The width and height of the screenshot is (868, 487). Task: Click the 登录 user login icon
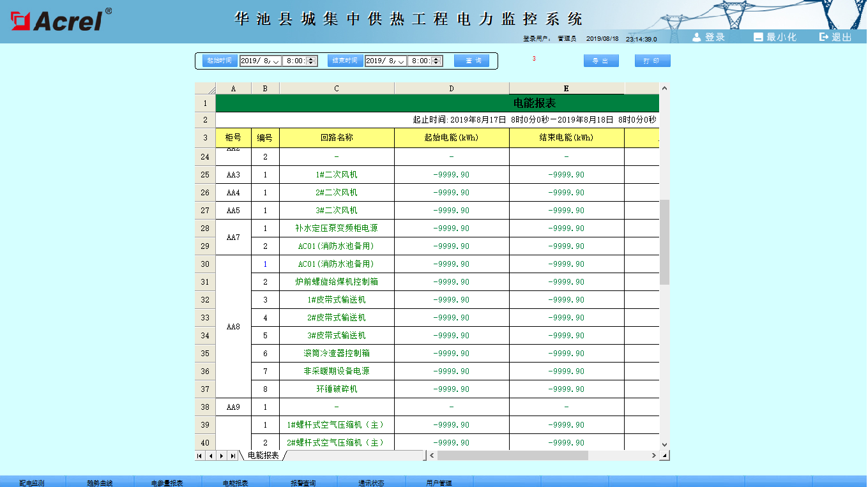click(697, 37)
